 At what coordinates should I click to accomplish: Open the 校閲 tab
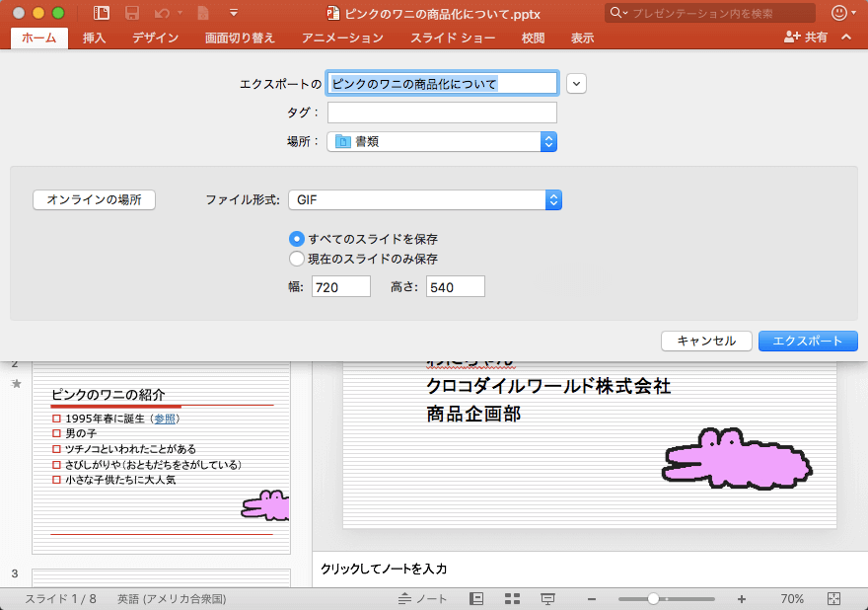533,38
